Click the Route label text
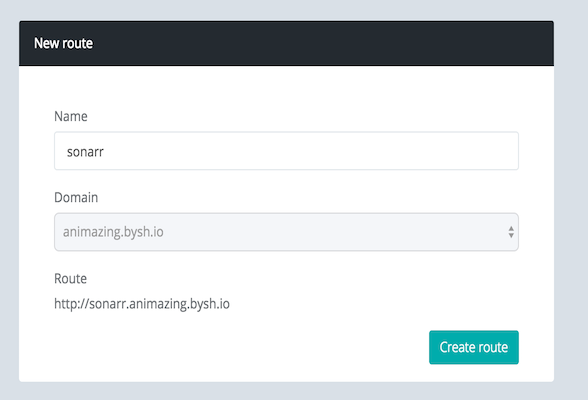Viewport: 588px width, 400px height. 70,279
